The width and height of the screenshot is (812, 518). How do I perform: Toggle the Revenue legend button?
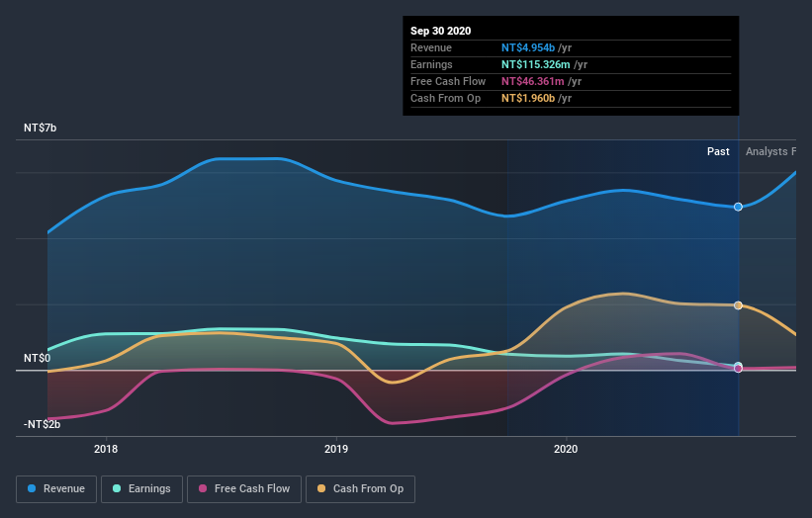coord(56,489)
